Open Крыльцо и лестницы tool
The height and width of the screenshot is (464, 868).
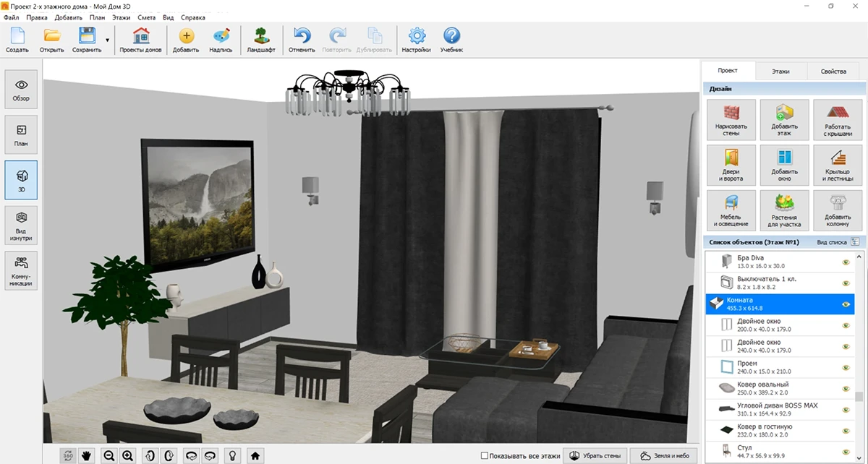(838, 165)
